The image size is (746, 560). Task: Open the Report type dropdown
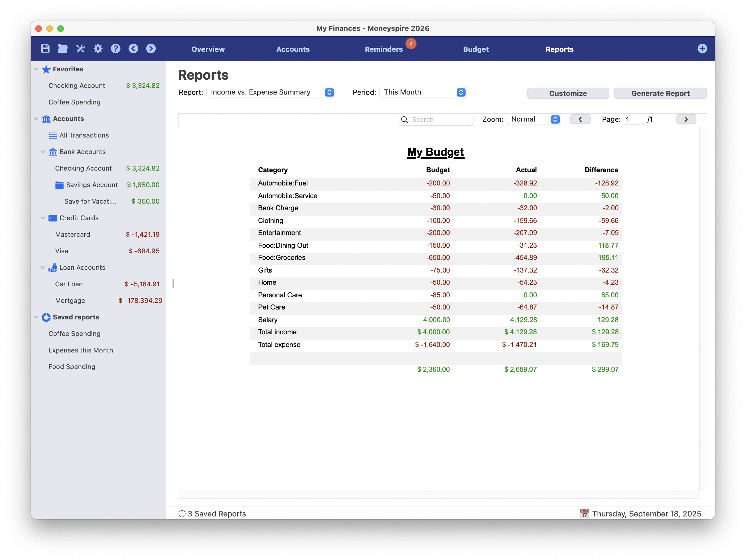[271, 92]
